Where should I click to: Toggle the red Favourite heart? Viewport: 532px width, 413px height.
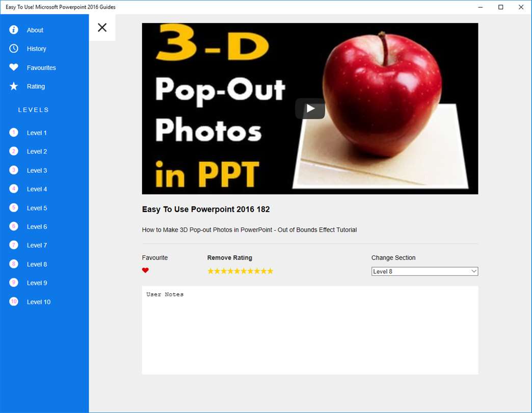tap(145, 270)
